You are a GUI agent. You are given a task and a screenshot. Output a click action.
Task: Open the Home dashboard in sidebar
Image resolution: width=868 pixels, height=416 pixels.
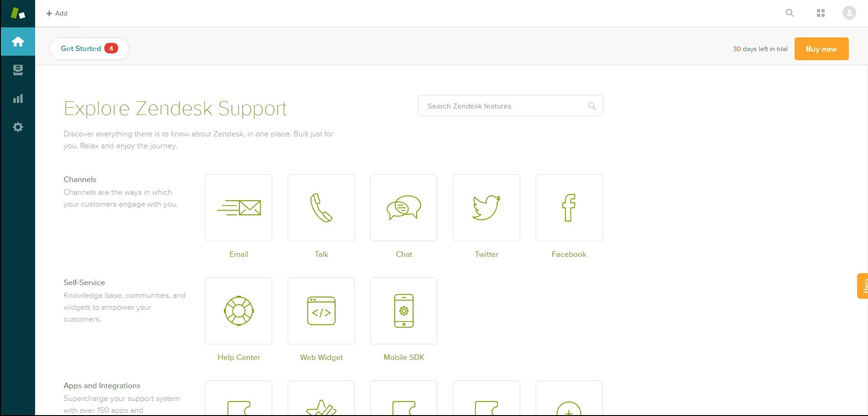pyautogui.click(x=18, y=42)
